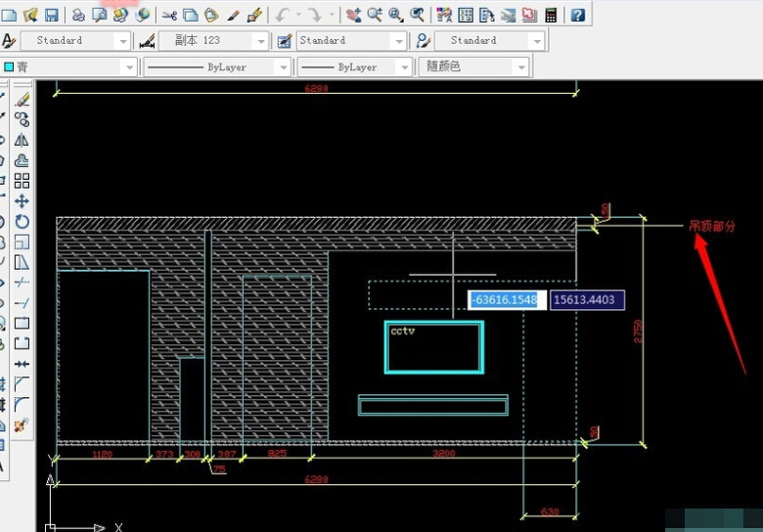
Task: Open Sheet Set Manager icon
Action: coord(508,15)
